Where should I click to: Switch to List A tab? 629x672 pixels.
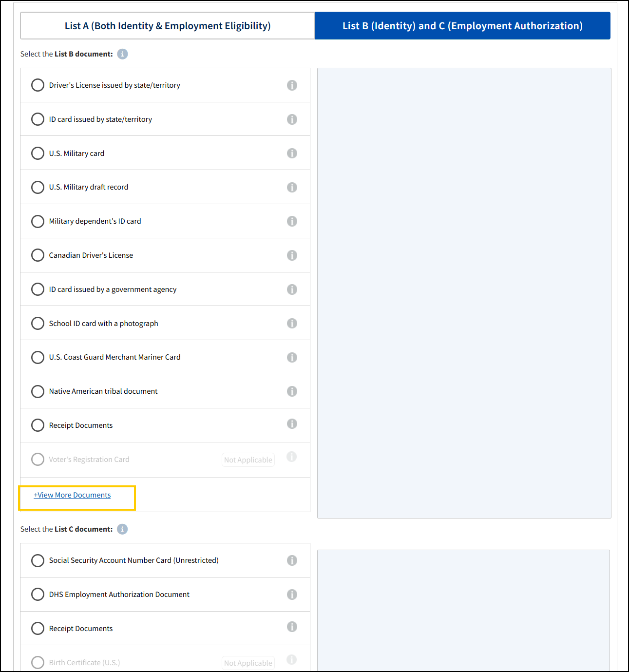coord(167,25)
